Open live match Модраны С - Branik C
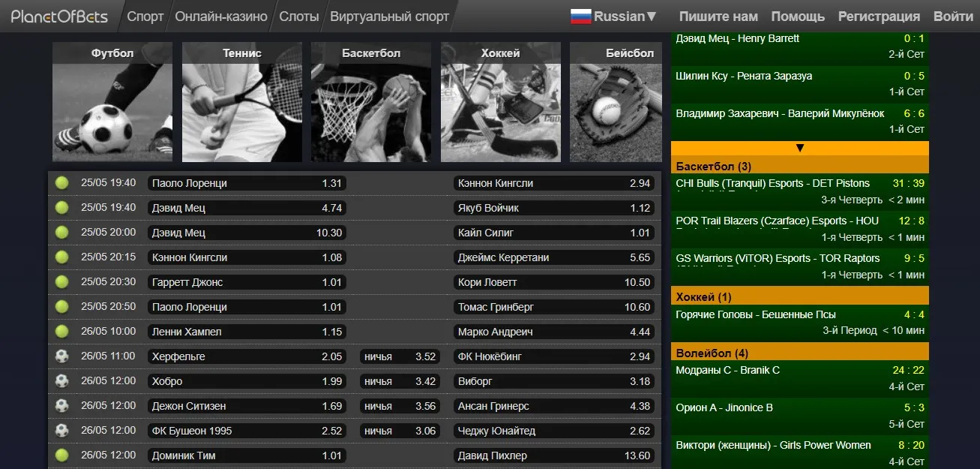Image resolution: width=980 pixels, height=469 pixels. click(x=799, y=379)
